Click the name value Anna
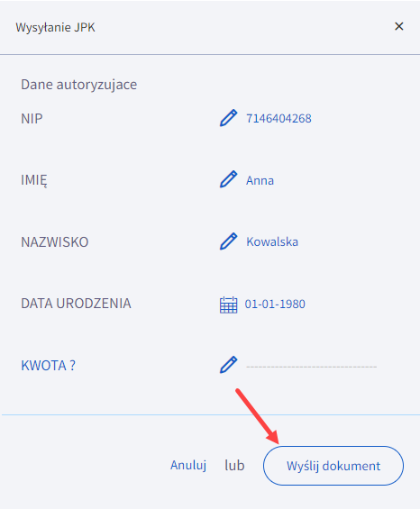Image resolution: width=420 pixels, height=509 pixels. click(260, 180)
